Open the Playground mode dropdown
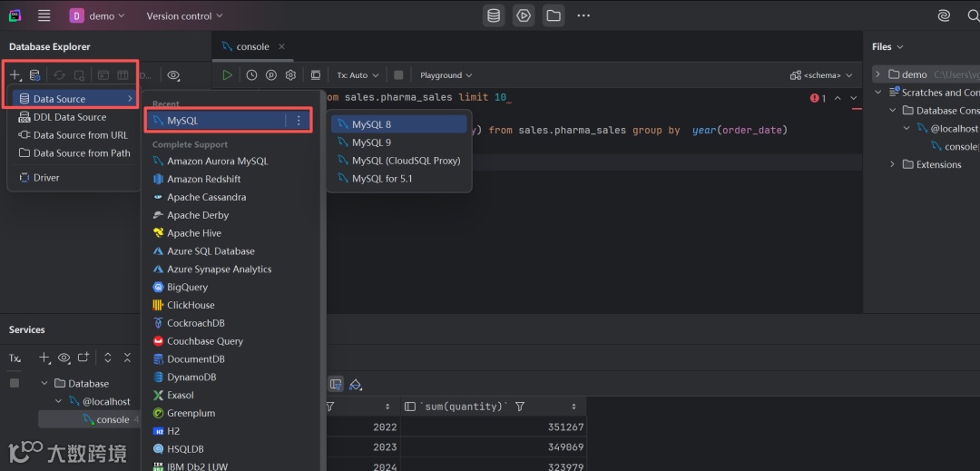This screenshot has width=980, height=471. [446, 75]
